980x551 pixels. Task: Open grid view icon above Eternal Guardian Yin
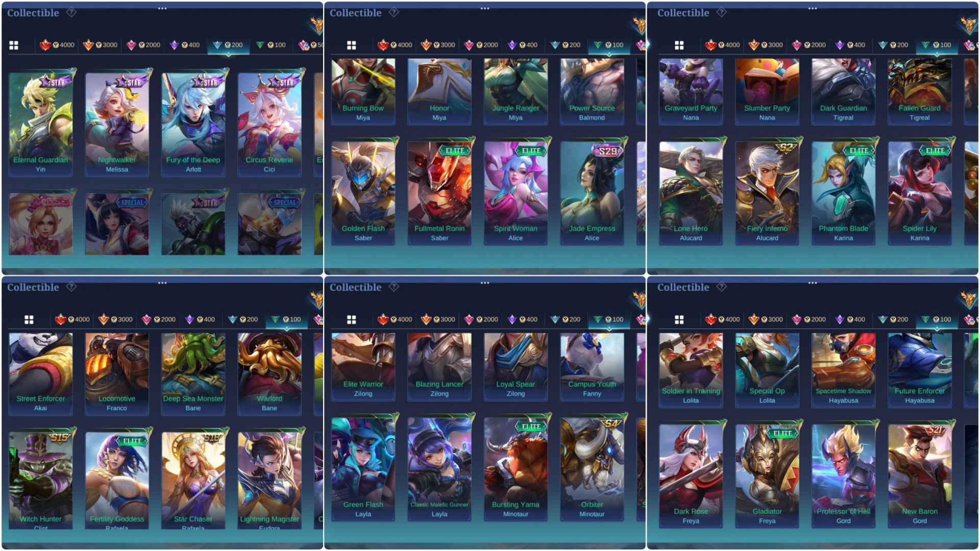pos(14,45)
